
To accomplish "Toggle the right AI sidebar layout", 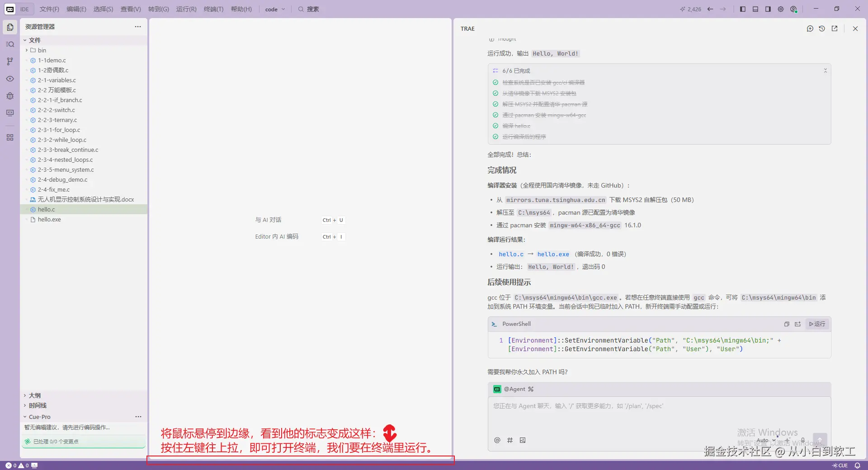I will (768, 9).
